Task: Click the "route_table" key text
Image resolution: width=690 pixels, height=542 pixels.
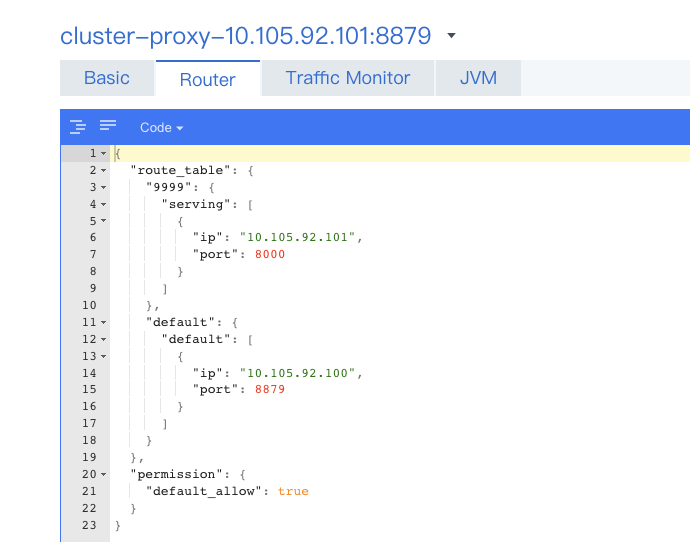Action: click(180, 170)
